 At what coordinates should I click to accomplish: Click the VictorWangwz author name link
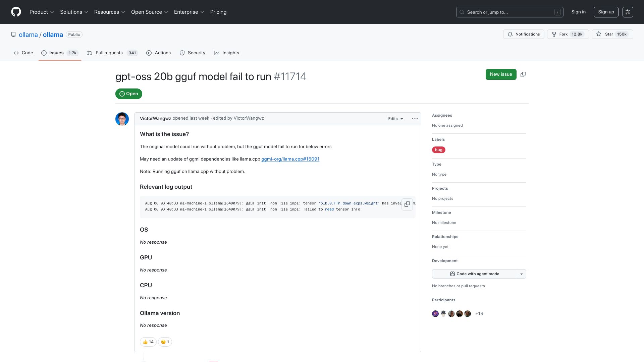[x=155, y=118]
